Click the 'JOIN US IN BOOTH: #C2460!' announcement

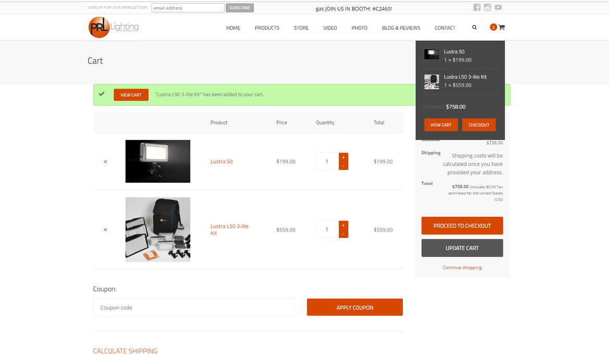[x=359, y=8]
